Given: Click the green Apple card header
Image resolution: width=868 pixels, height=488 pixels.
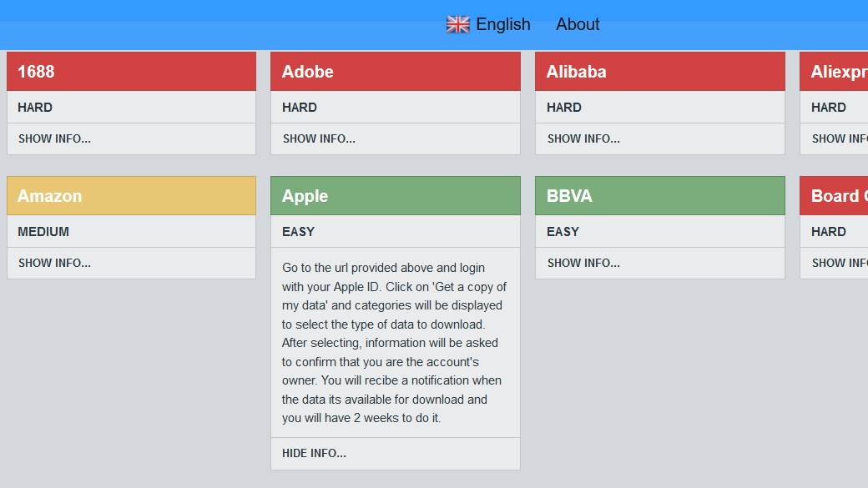Looking at the screenshot, I should point(395,196).
